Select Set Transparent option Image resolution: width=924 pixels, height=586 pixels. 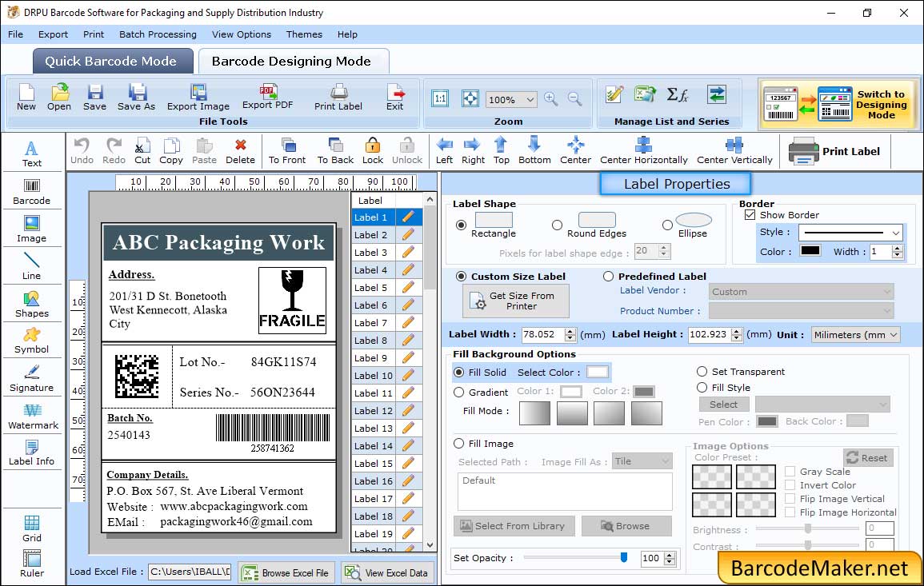[702, 372]
